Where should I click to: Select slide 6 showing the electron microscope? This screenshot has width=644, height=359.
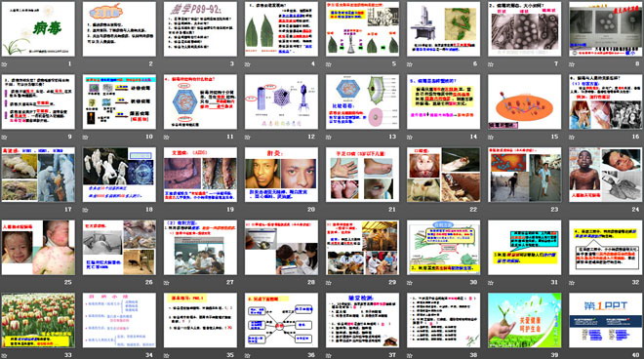pos(444,29)
